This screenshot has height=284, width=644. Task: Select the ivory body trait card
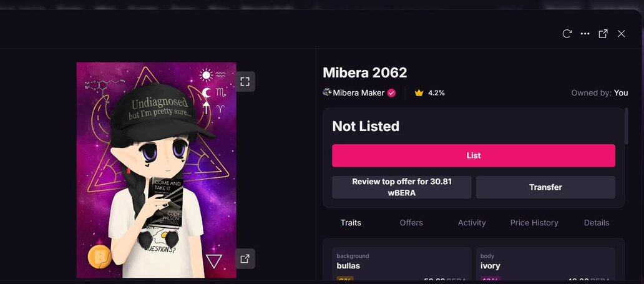(x=545, y=265)
